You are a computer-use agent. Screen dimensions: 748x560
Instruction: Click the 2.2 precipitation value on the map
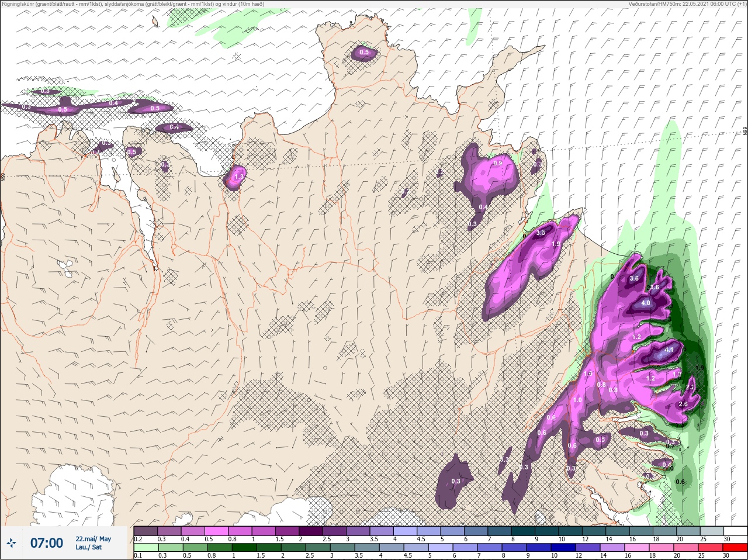(x=690, y=388)
